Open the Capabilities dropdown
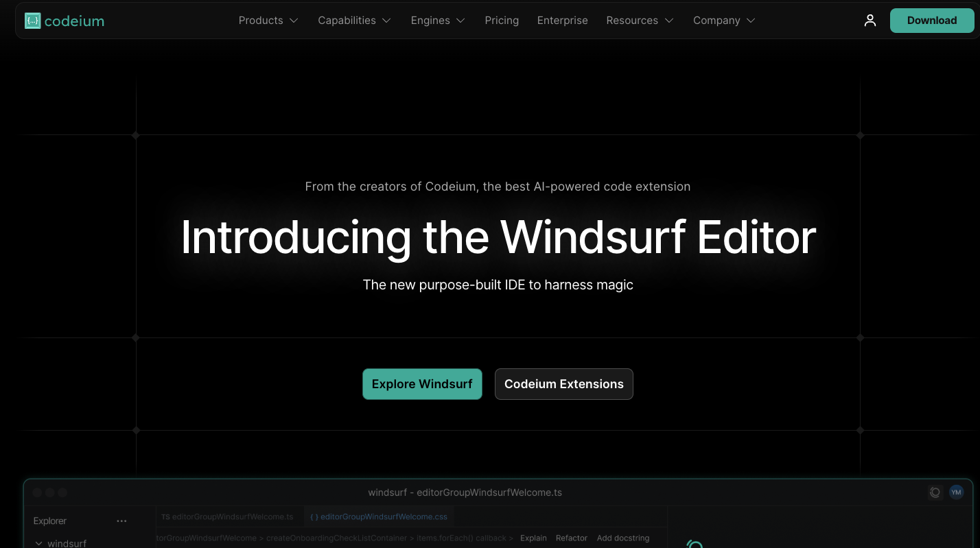980x548 pixels. click(354, 21)
